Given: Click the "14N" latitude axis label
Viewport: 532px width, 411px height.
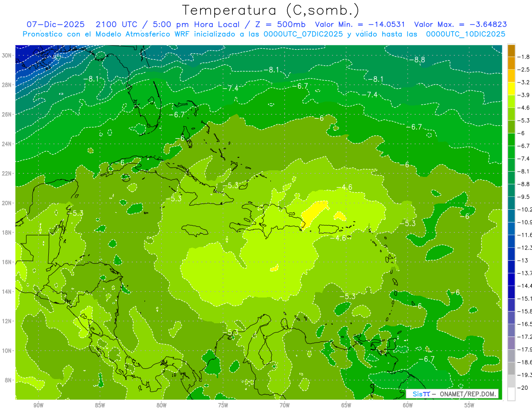Looking at the screenshot, I should point(8,291).
